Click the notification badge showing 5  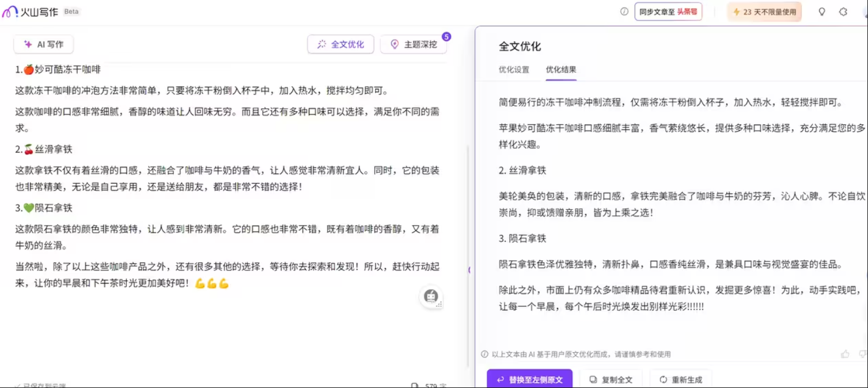446,37
